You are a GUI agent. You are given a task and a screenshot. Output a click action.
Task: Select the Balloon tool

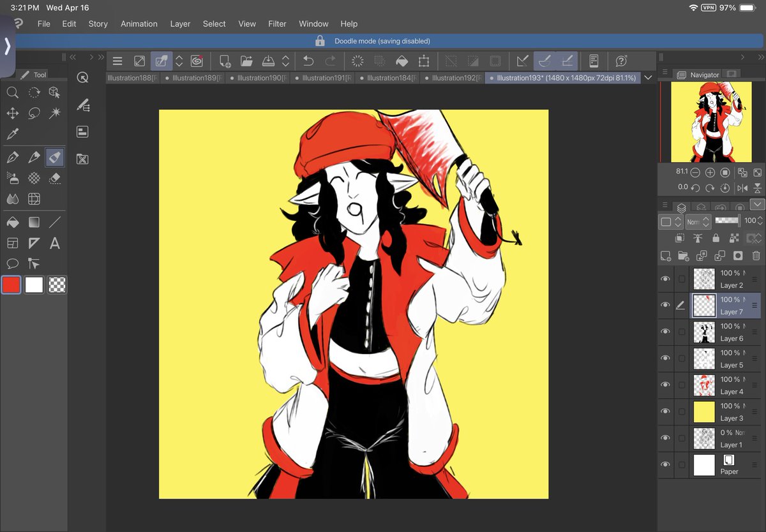click(x=12, y=263)
